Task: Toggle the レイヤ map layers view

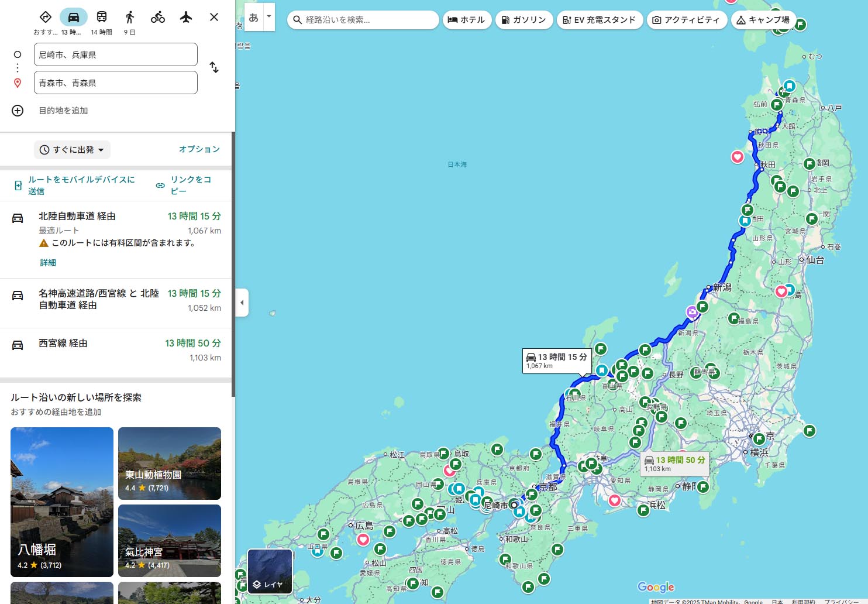Action: coord(270,572)
